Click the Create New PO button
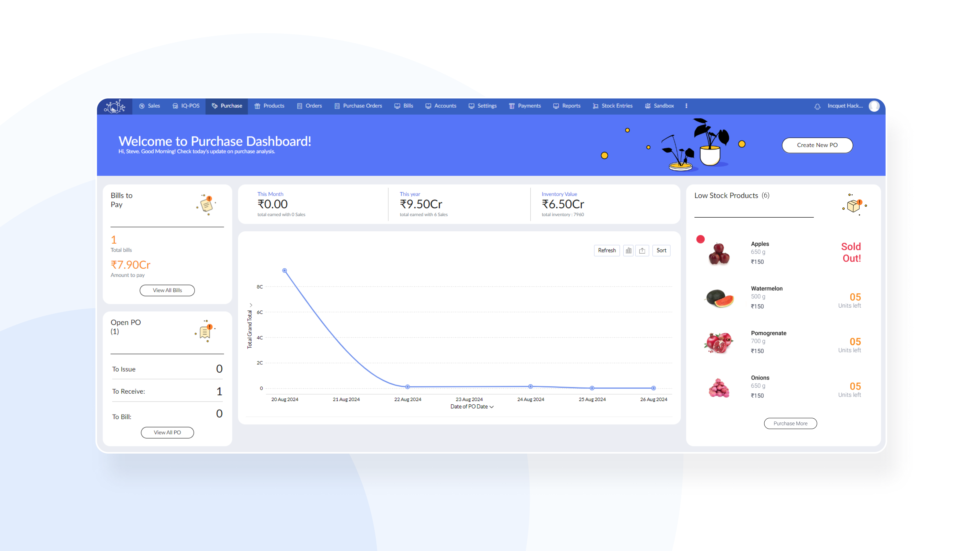The width and height of the screenshot is (980, 551). tap(817, 145)
